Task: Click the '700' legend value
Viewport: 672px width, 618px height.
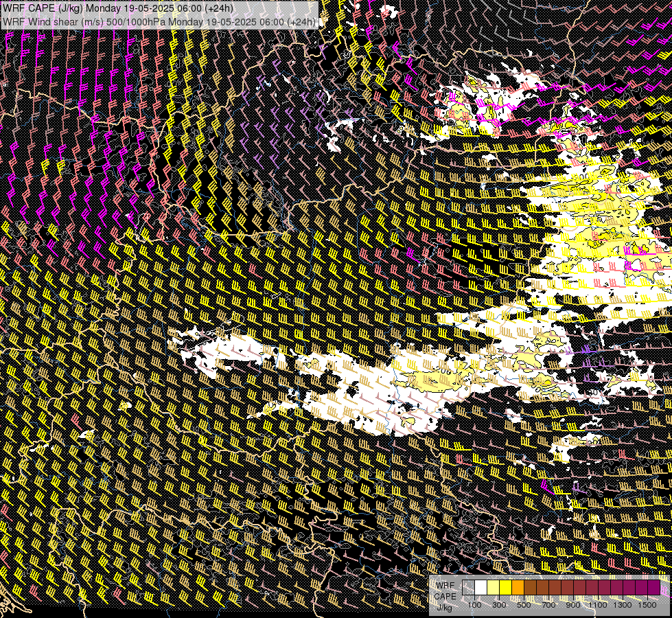Action: click(548, 605)
